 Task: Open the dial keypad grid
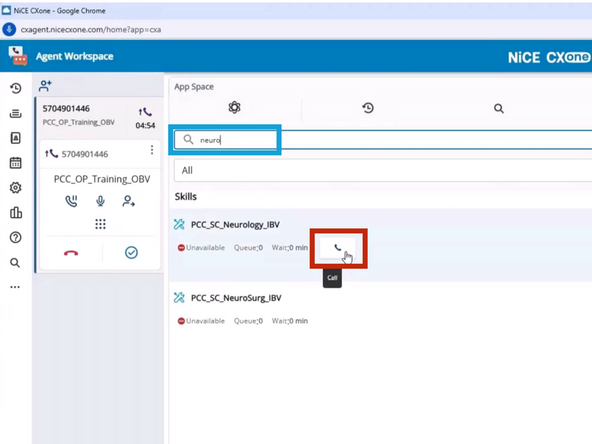click(100, 224)
